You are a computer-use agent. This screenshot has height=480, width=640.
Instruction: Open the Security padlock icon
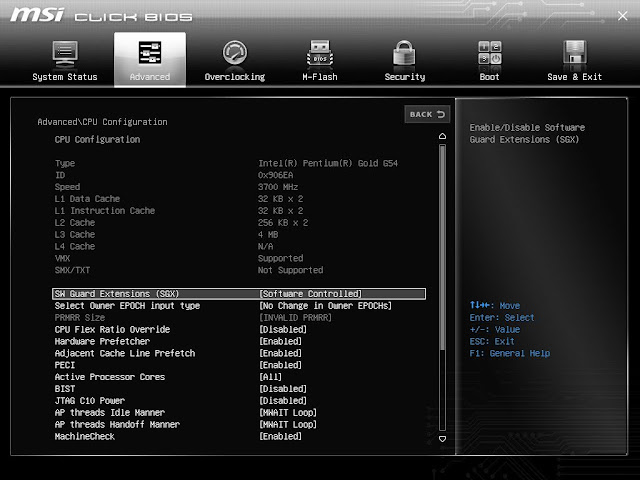click(404, 53)
